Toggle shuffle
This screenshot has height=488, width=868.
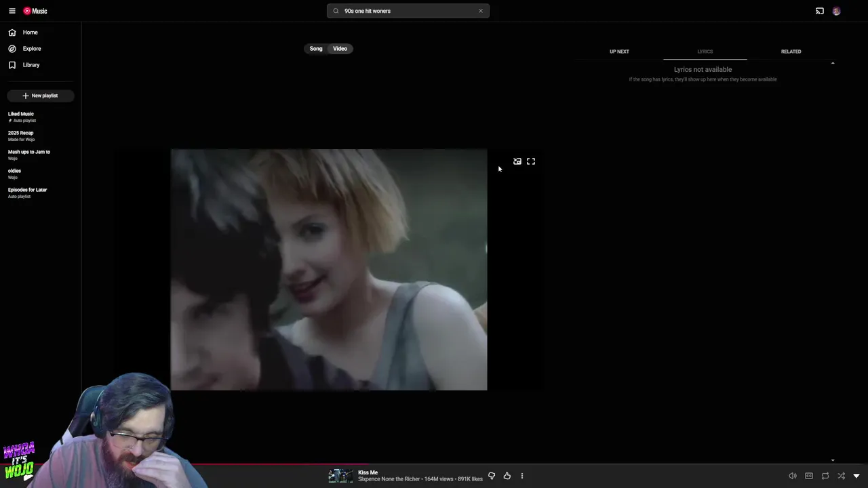[842, 476]
